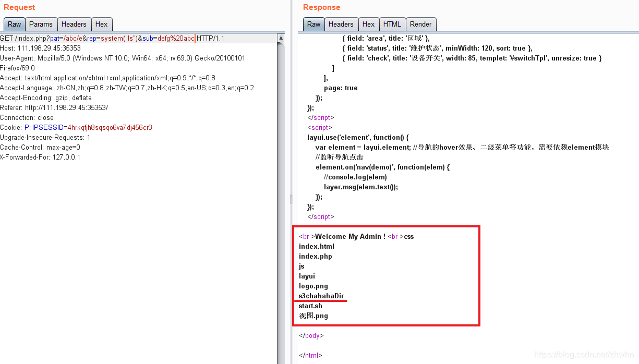This screenshot has width=639, height=364.
Task: Click 视图.png in response output
Action: pos(314,316)
